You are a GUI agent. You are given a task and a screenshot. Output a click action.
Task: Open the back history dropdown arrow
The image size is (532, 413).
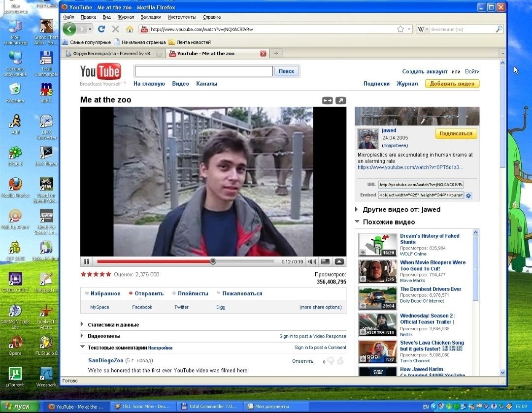point(90,29)
